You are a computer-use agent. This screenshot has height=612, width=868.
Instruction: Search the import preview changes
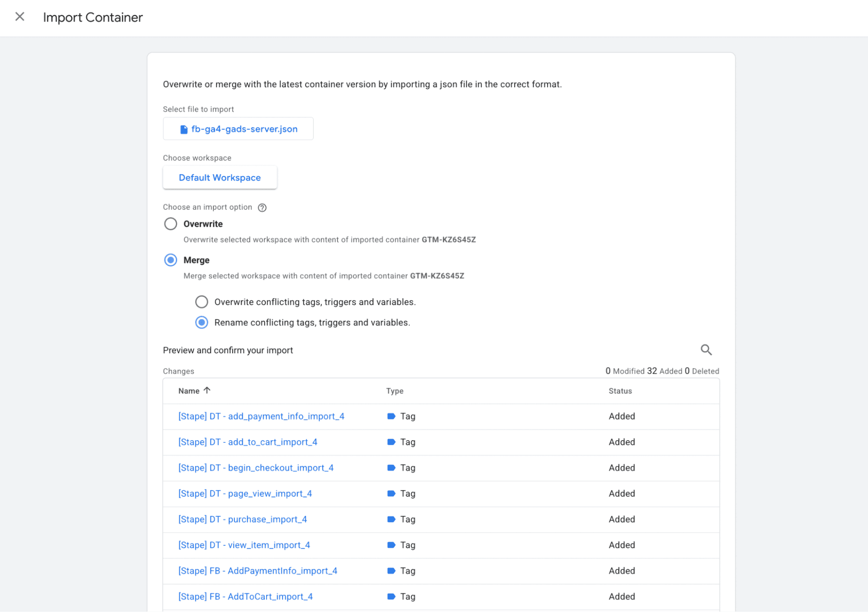(706, 350)
